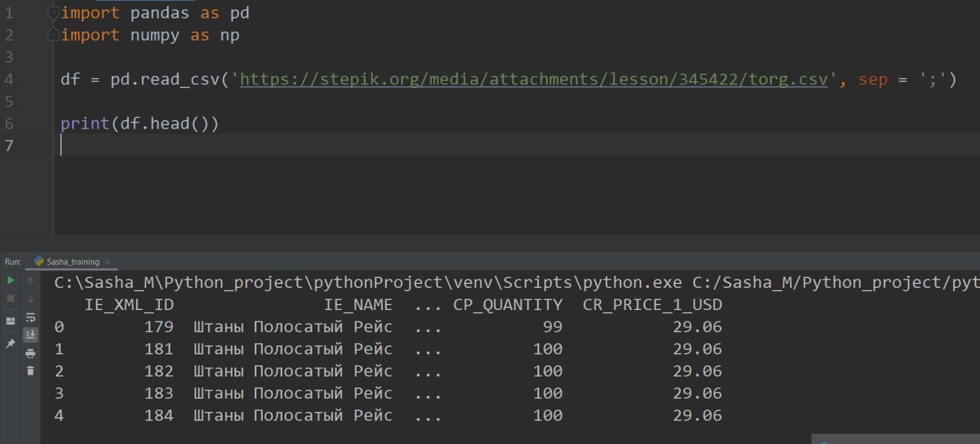Toggle Soft-Wrap in the console
This screenshot has width=980, height=444.
pos(31,317)
